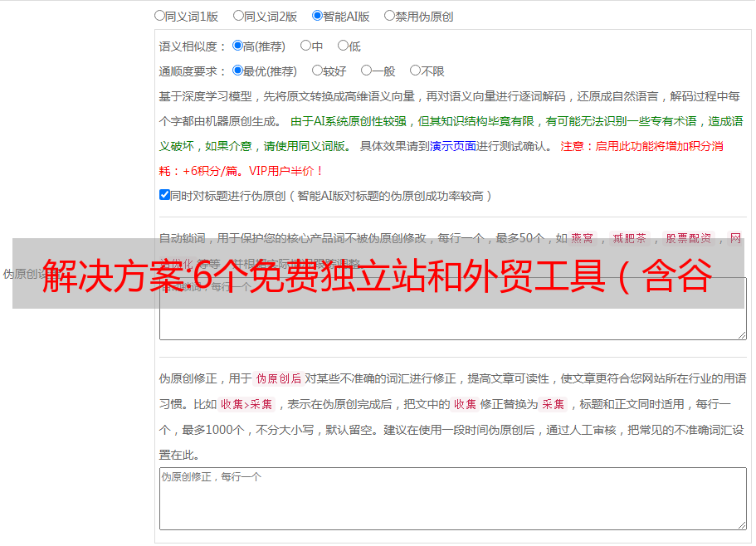This screenshot has width=756, height=546.
Task: Click the 采集 highlighted tag
Action: 553,404
